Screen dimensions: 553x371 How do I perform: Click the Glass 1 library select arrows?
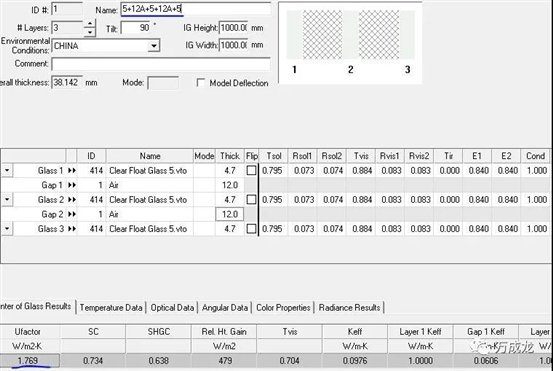[x=72, y=171]
